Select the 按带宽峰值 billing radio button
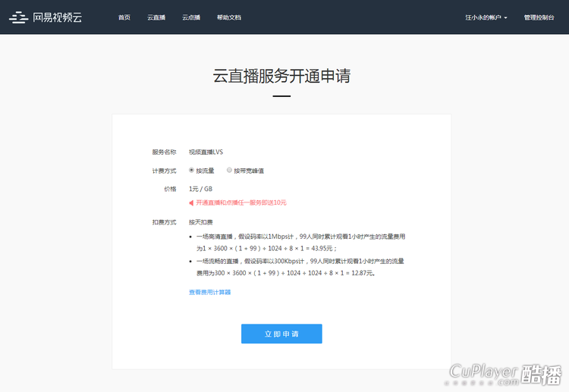The image size is (569, 392). (x=229, y=171)
